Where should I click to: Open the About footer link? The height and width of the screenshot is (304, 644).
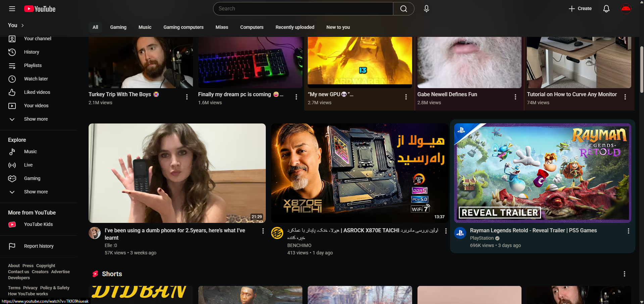click(x=14, y=266)
